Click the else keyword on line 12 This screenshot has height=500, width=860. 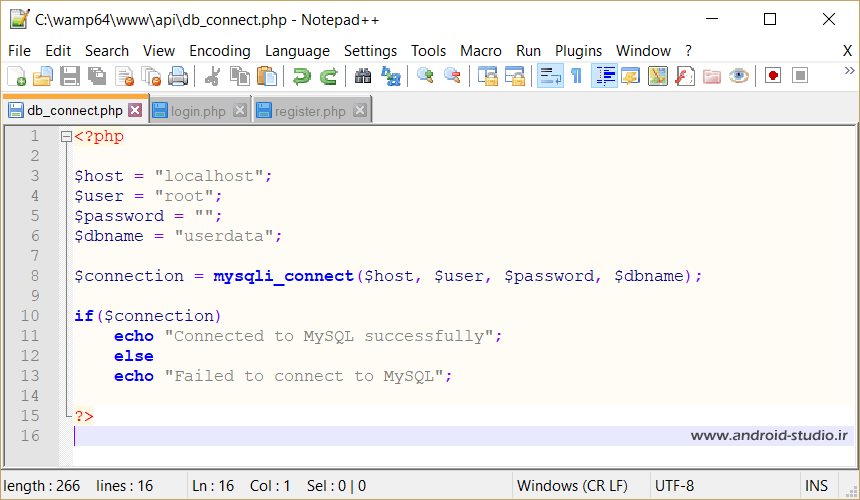click(x=134, y=356)
